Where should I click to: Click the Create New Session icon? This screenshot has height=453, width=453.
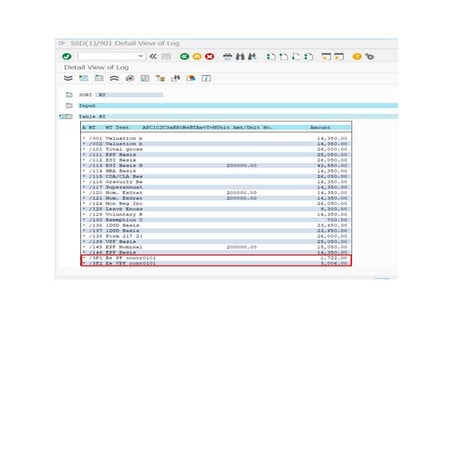click(326, 57)
